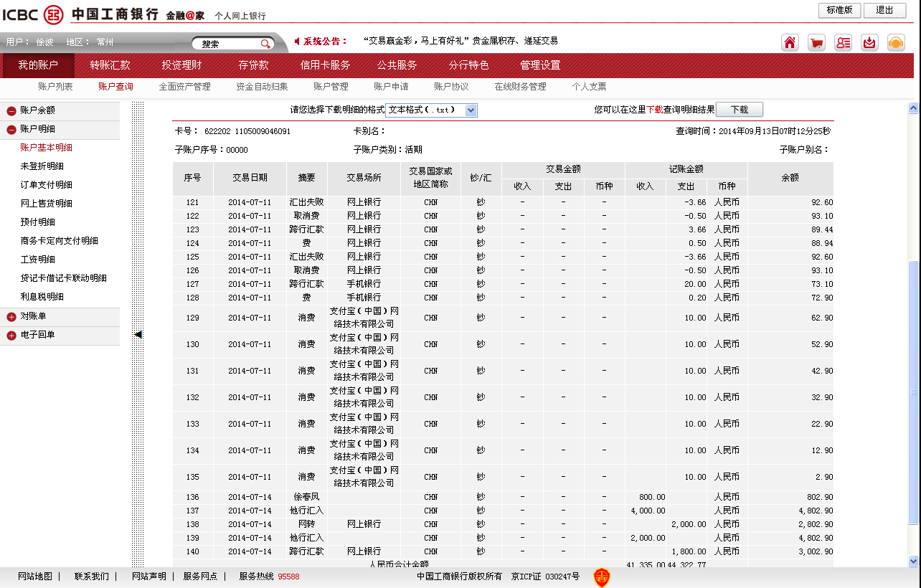Switch to the 账户管理 sub-tab

[331, 87]
